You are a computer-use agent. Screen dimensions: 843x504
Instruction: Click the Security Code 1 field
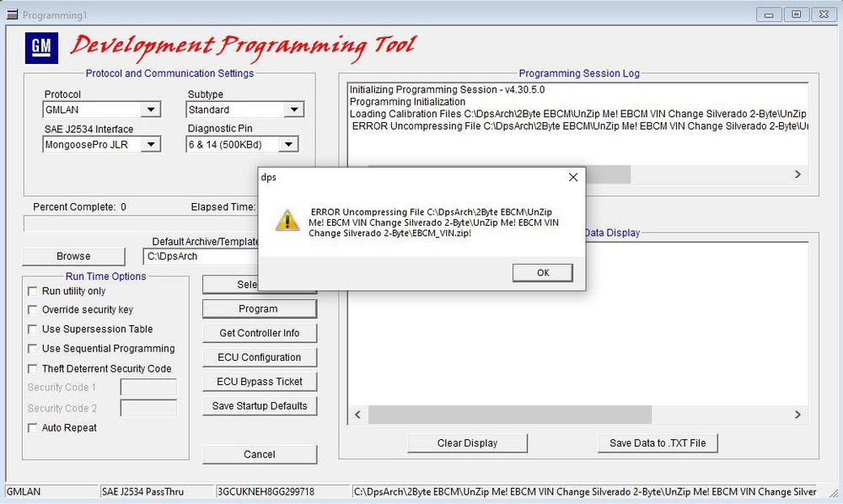click(x=149, y=388)
